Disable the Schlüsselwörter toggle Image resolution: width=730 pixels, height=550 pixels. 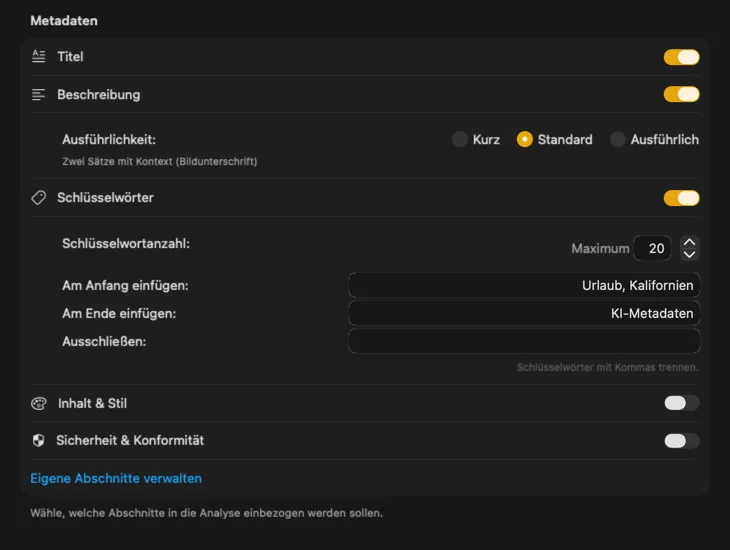pos(681,198)
